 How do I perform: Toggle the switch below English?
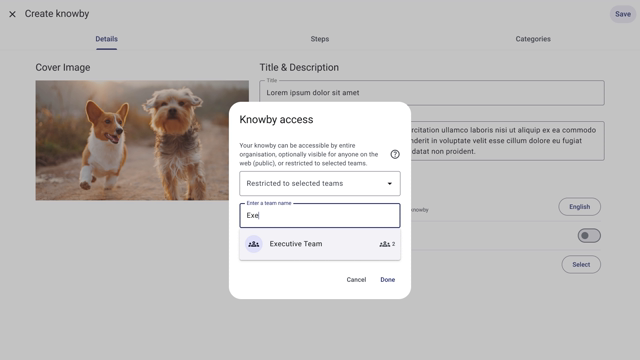pos(589,236)
